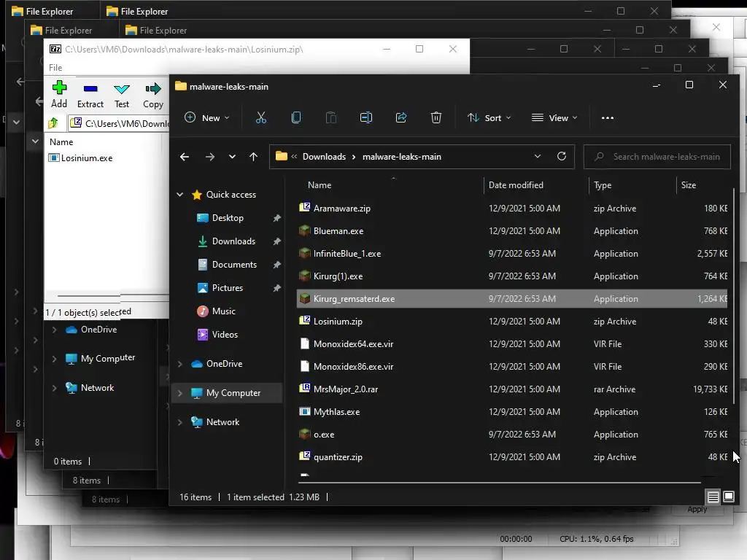Click the Cut scissors icon in Explorer toolbar

tap(260, 117)
